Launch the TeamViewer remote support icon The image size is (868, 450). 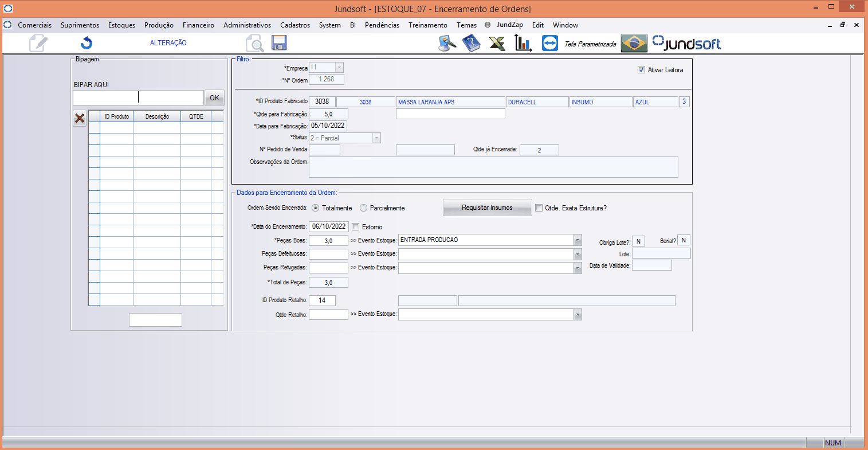tap(550, 44)
